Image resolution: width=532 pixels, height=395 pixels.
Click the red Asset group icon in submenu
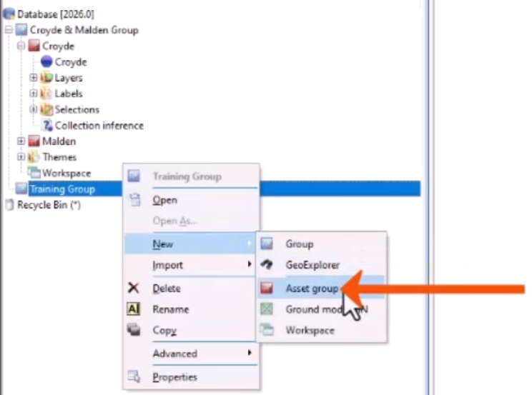point(267,288)
